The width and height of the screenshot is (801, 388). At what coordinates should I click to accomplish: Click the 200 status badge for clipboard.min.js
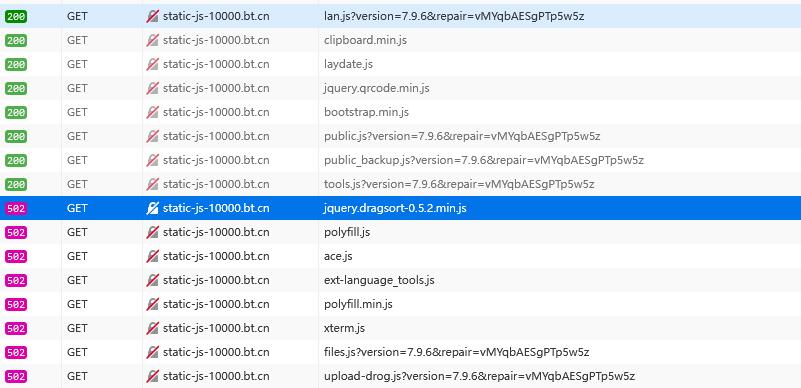16,40
